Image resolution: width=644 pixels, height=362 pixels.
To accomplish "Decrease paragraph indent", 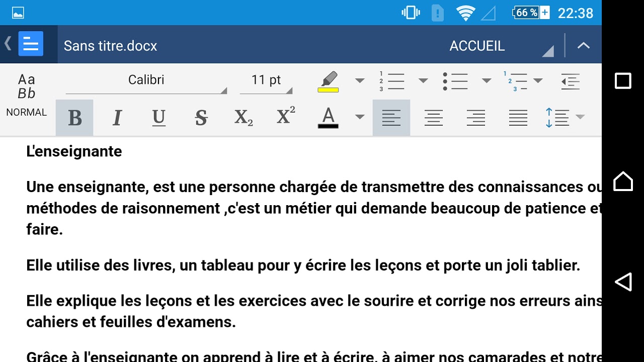I will pyautogui.click(x=571, y=81).
